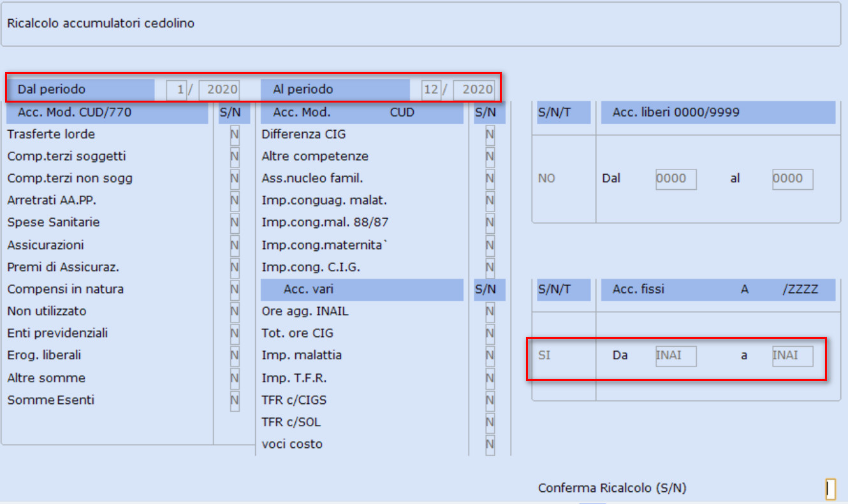The height and width of the screenshot is (504, 848).
Task: Click the Dal periodo year field
Action: [x=219, y=90]
